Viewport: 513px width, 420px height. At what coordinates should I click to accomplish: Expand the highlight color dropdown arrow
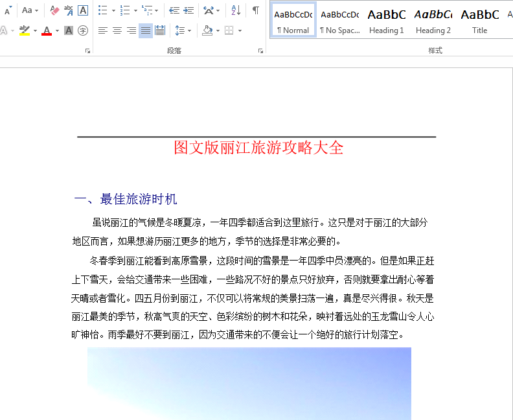(35, 31)
